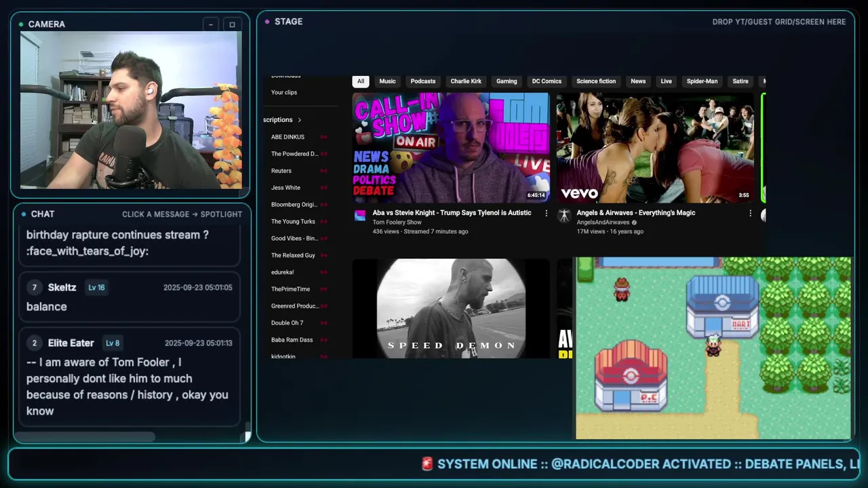Select the All filter chip
This screenshot has width=868, height=488.
pos(361,81)
